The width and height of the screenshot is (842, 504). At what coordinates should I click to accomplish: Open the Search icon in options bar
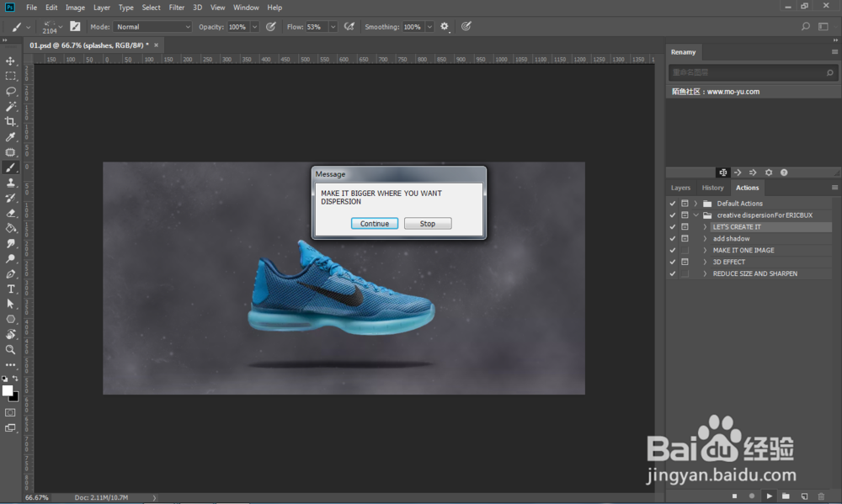coord(806,26)
